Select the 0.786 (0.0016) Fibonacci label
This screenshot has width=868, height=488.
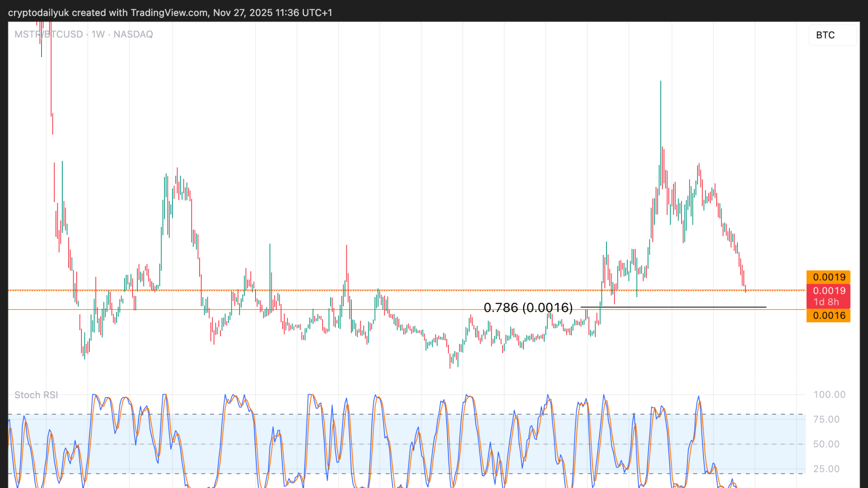[x=528, y=308]
